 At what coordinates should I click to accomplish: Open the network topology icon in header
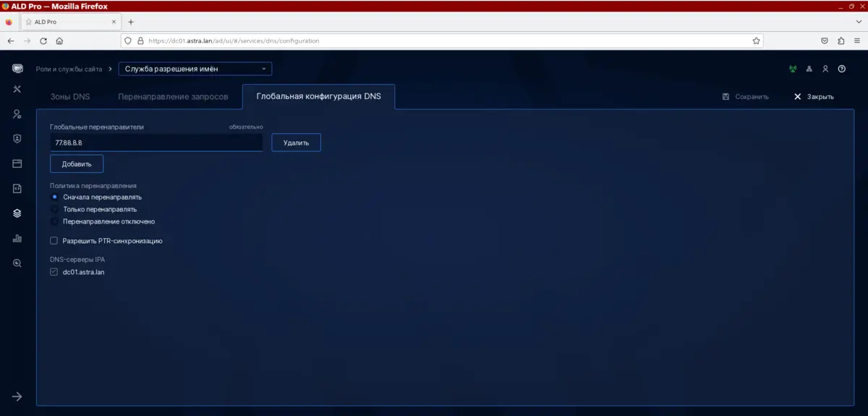click(x=809, y=69)
